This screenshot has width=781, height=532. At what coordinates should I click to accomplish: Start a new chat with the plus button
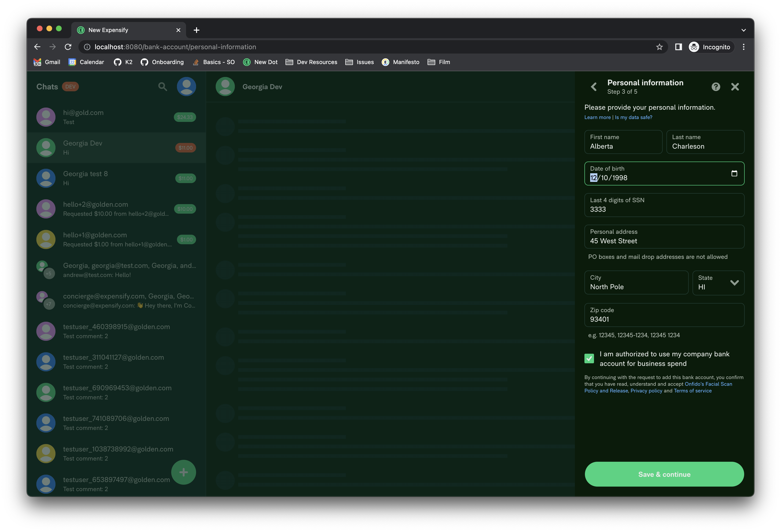(x=183, y=472)
